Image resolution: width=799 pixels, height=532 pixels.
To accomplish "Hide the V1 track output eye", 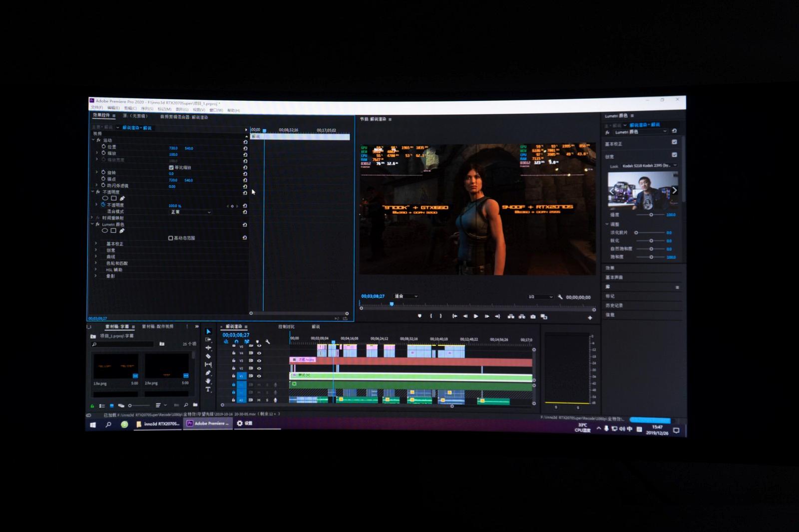I will 259,376.
